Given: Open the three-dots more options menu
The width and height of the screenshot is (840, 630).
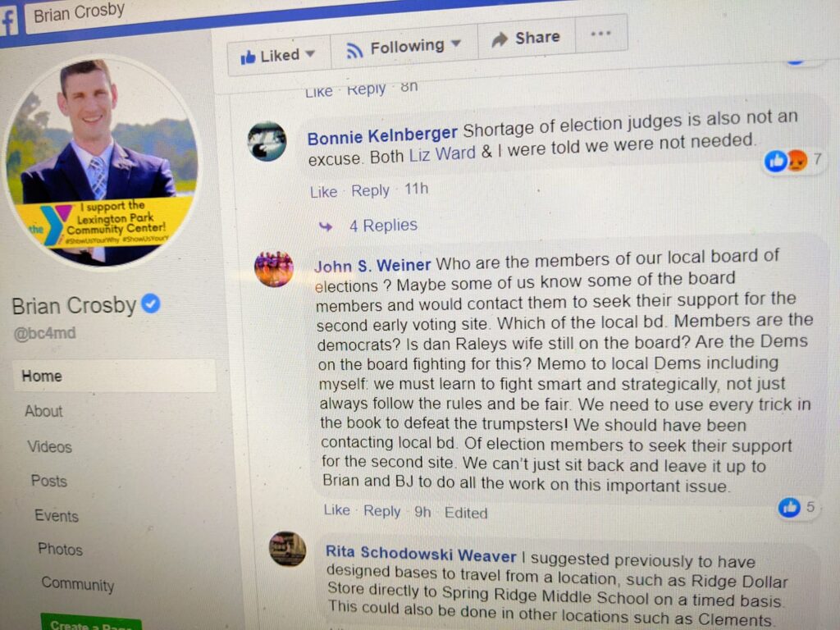Looking at the screenshot, I should (x=600, y=34).
